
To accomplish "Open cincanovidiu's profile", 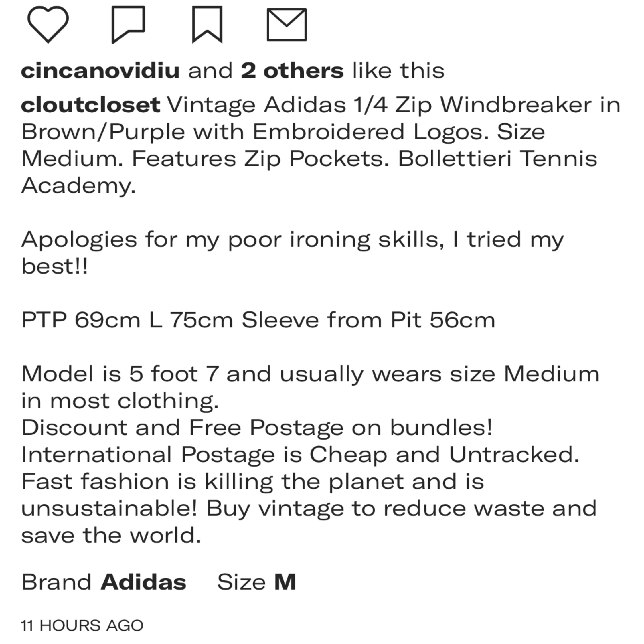I will tap(100, 71).
